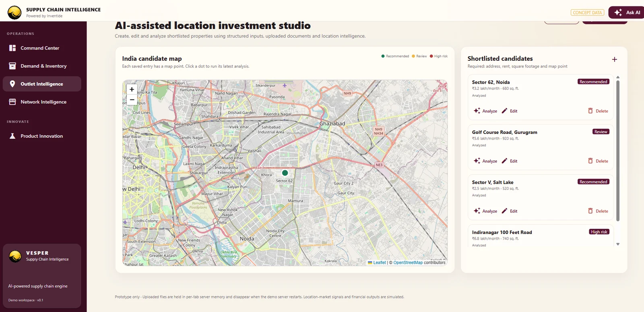Click the Network Intelligence store icon

coord(12,102)
